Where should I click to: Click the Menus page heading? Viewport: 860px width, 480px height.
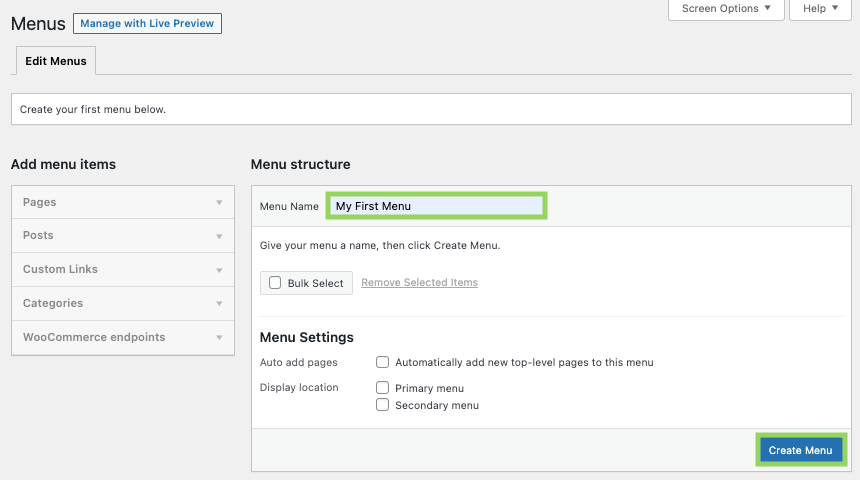pyautogui.click(x=38, y=23)
